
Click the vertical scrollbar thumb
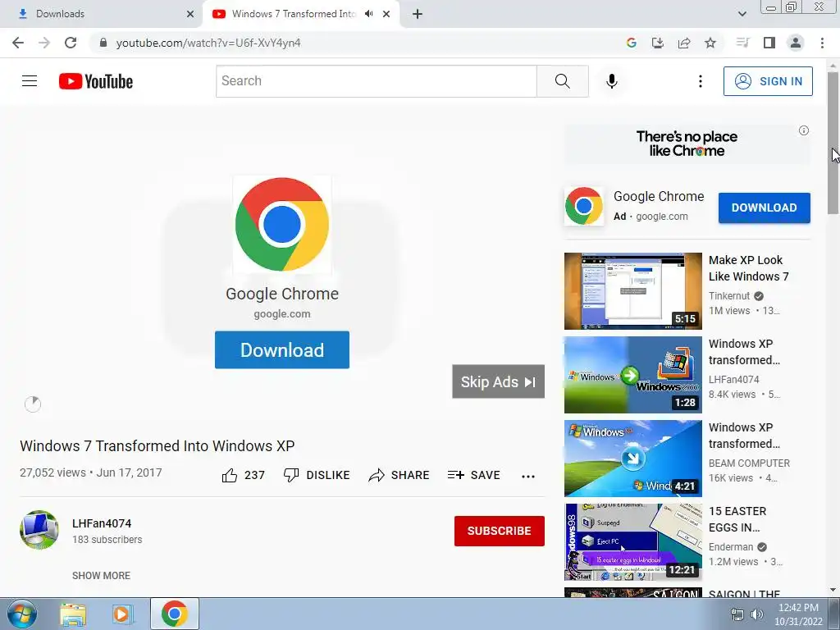(x=833, y=143)
